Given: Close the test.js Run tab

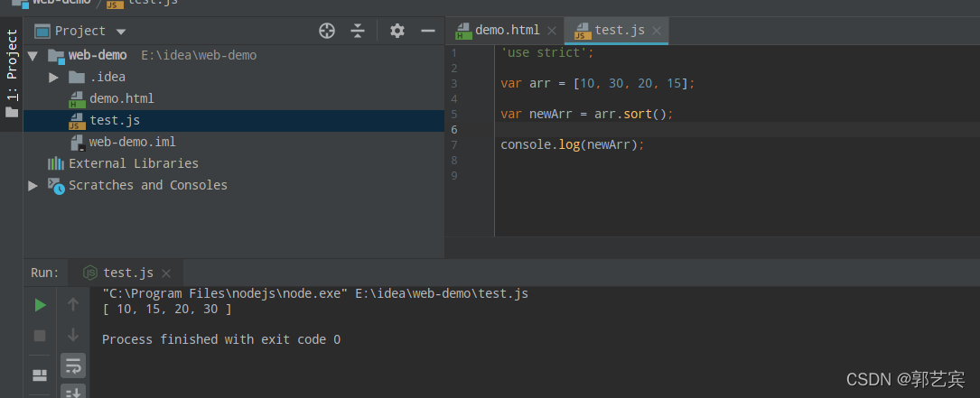Looking at the screenshot, I should pyautogui.click(x=165, y=273).
